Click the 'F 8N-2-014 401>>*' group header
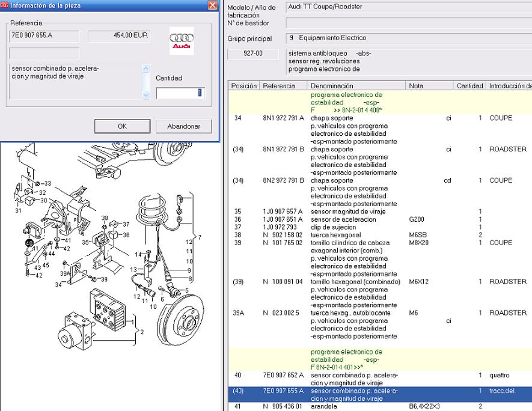Image resolution: width=532 pixels, height=411 pixels. click(337, 367)
